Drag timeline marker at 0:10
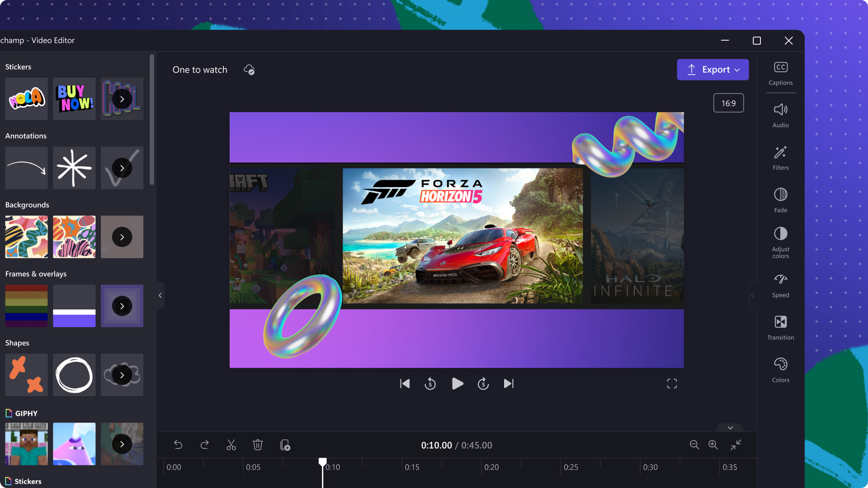The height and width of the screenshot is (488, 868). (x=322, y=460)
